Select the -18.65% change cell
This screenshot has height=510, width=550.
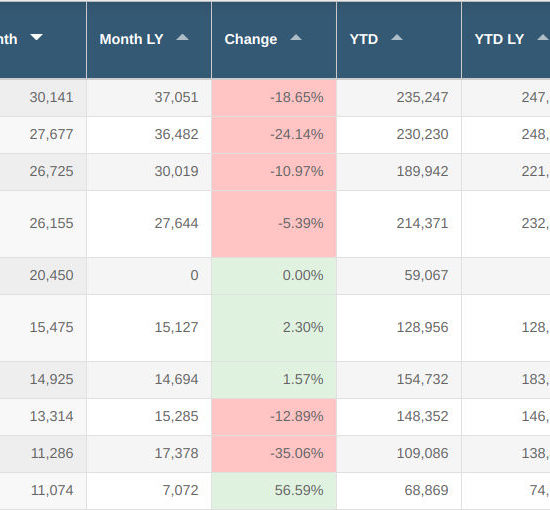(x=274, y=98)
